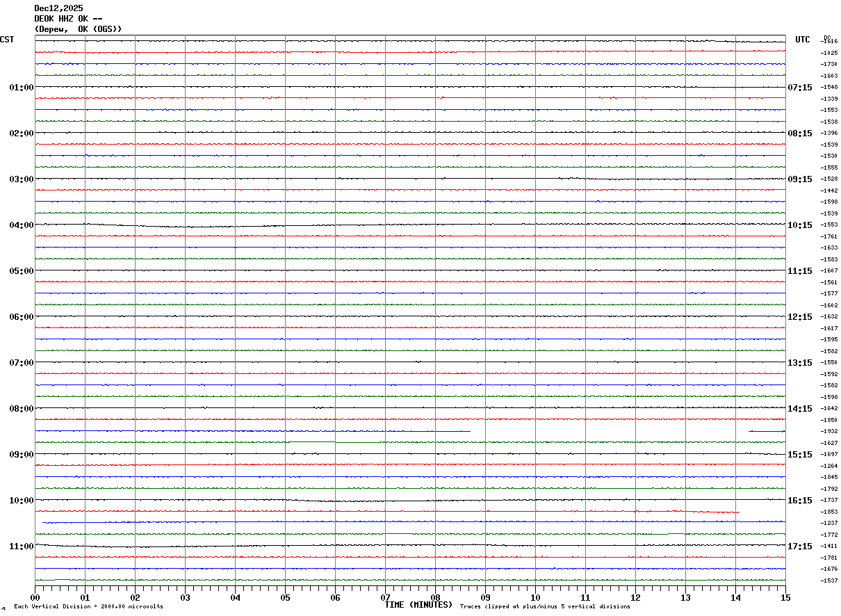Click the DC offset value '-1603'
The width and height of the screenshot is (841, 616).
tap(829, 76)
